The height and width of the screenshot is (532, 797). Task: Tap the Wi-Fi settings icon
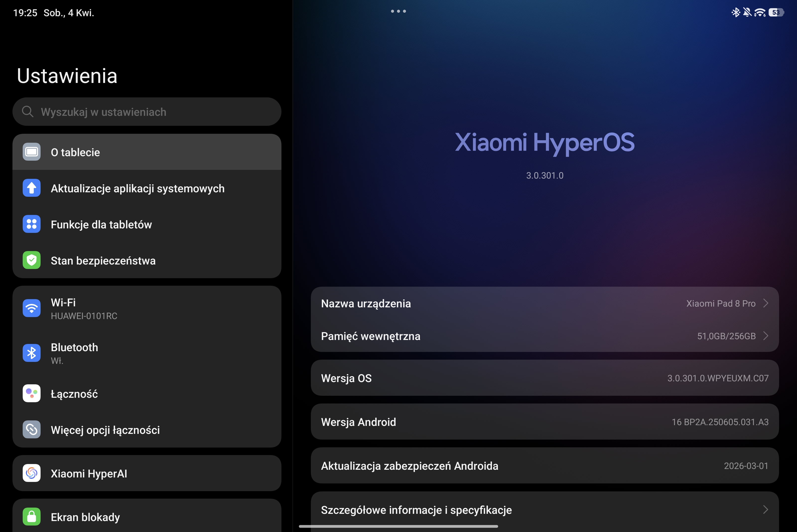pyautogui.click(x=32, y=308)
